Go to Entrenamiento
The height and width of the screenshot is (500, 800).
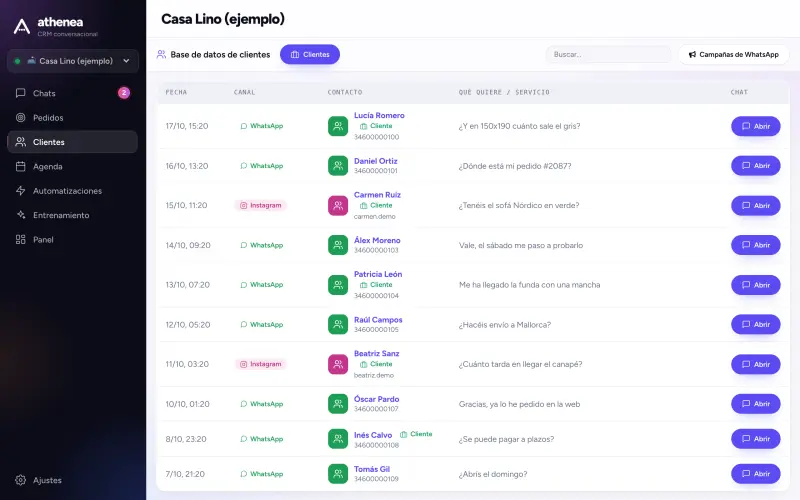(x=72, y=215)
